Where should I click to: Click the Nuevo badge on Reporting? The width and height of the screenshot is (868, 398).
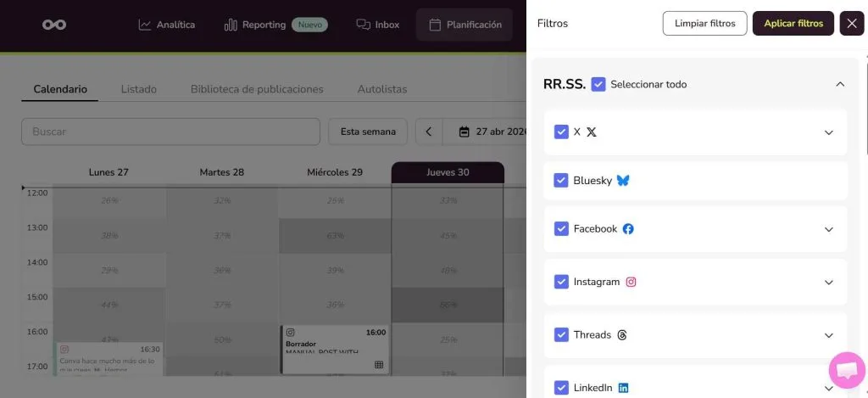point(310,25)
